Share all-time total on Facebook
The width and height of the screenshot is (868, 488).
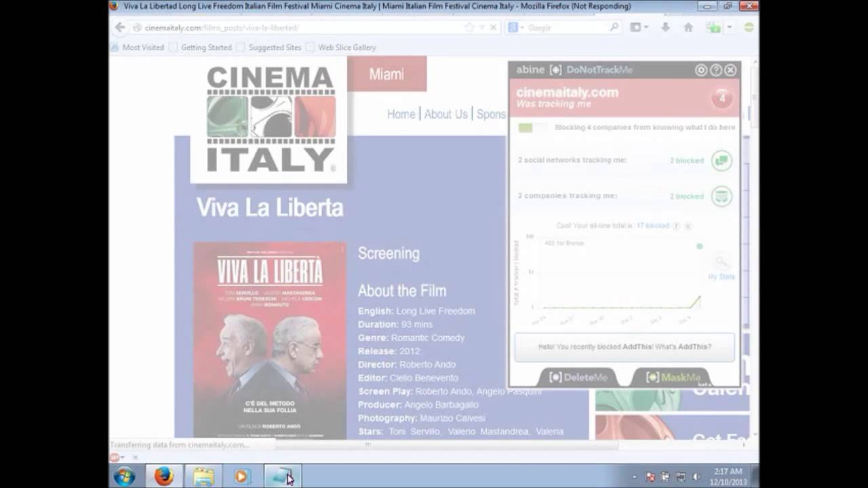coord(676,226)
